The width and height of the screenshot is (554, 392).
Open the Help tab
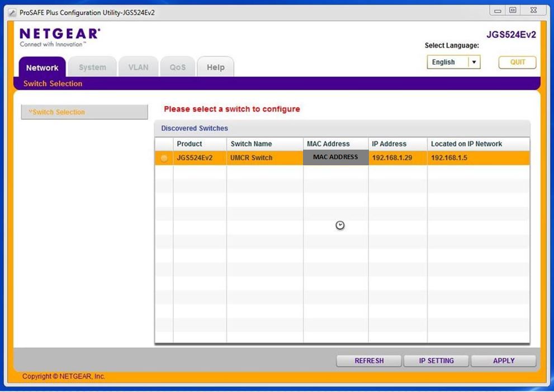[x=216, y=67]
